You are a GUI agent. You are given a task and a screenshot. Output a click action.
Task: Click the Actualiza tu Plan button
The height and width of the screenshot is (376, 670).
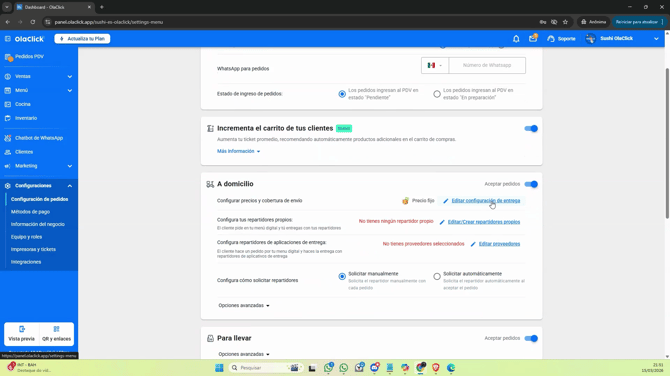click(x=82, y=39)
